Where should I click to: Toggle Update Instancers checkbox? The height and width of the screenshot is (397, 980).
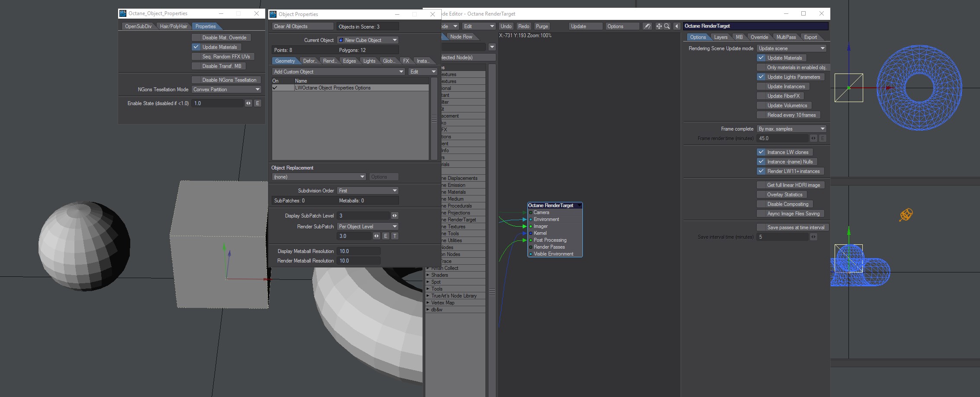tap(783, 86)
